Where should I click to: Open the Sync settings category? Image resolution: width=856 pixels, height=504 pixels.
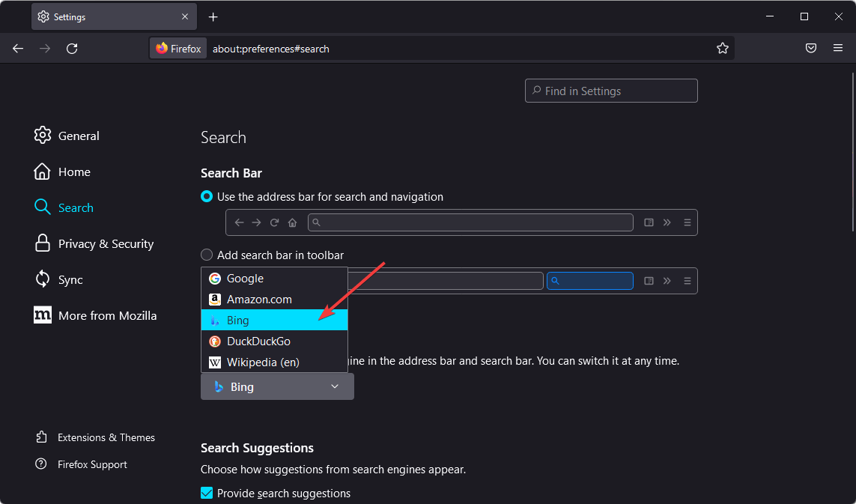(70, 280)
